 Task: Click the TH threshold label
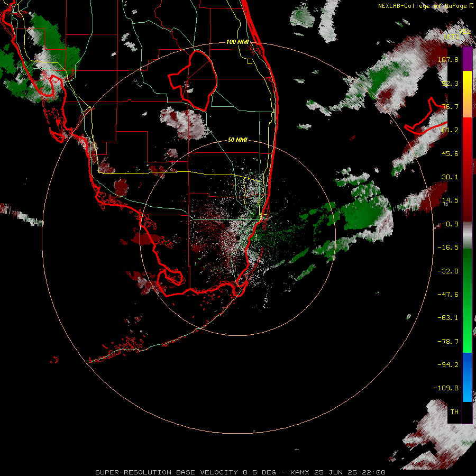(454, 412)
